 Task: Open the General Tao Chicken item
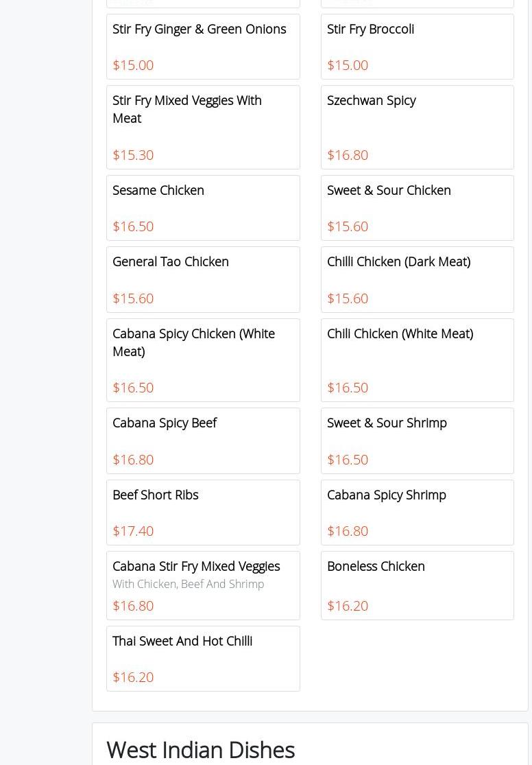click(171, 262)
